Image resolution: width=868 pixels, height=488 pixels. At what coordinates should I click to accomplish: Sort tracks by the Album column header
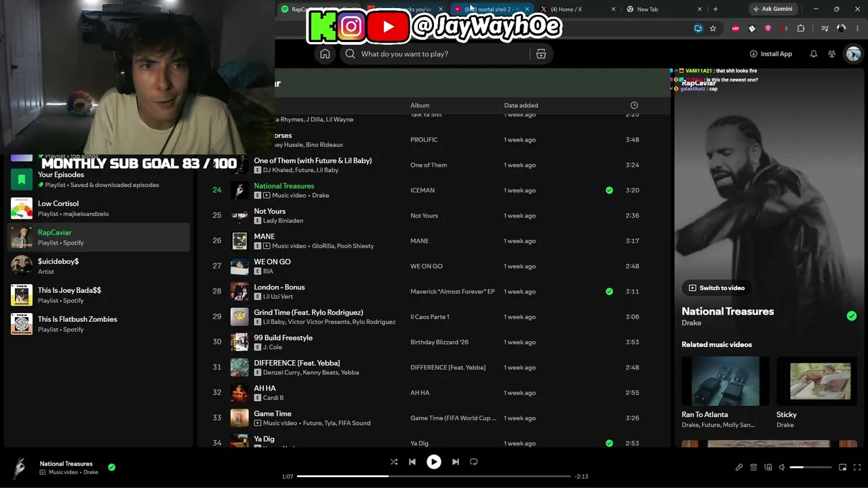click(420, 105)
